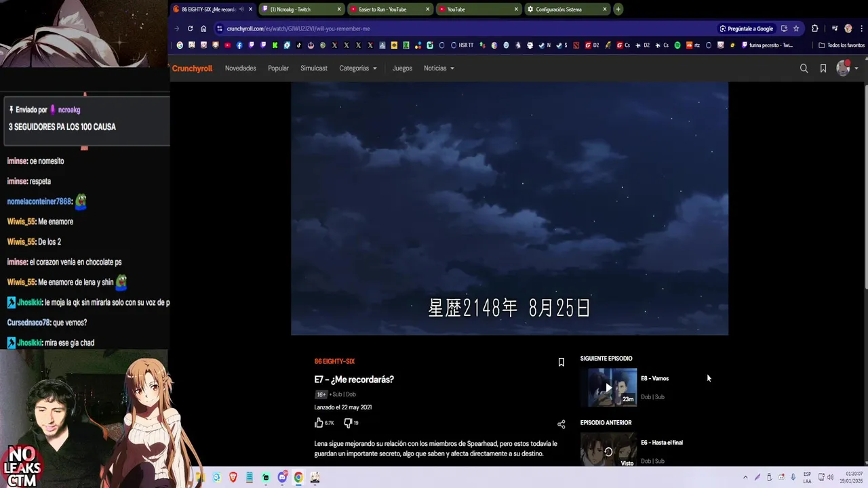Open the rtz bookmark
This screenshot has height=488, width=868.
click(693, 45)
